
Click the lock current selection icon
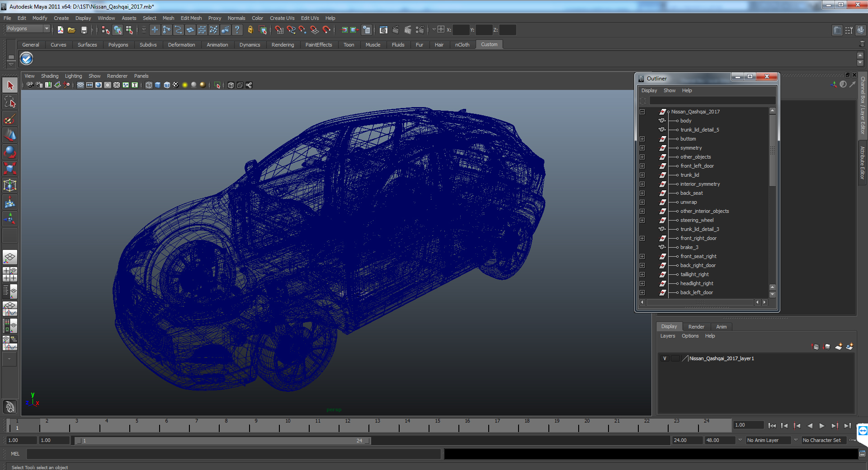[x=250, y=30]
